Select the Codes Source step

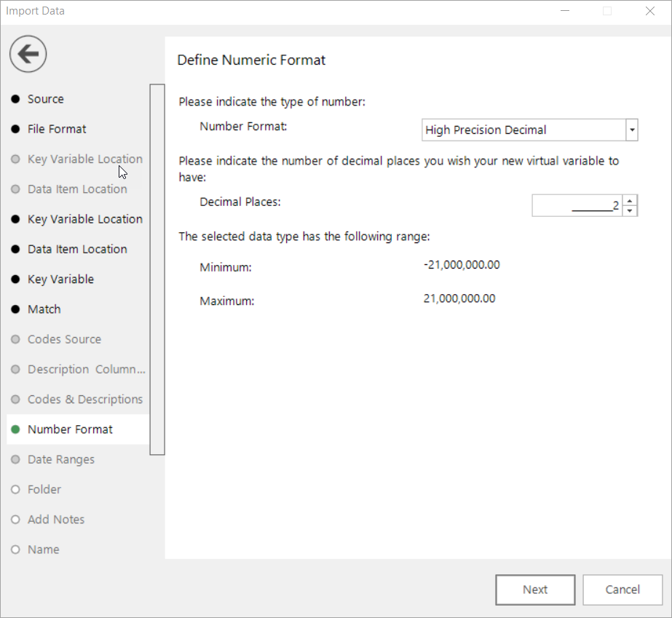(x=64, y=339)
